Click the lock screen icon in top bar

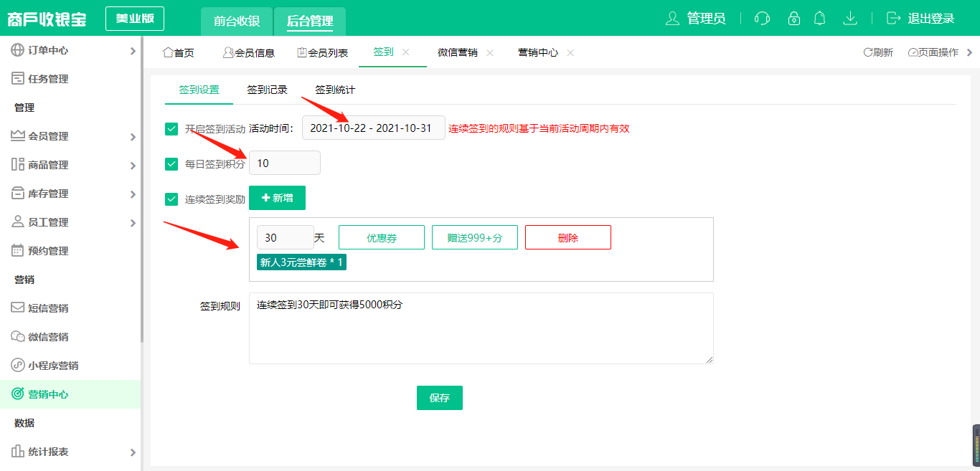793,19
